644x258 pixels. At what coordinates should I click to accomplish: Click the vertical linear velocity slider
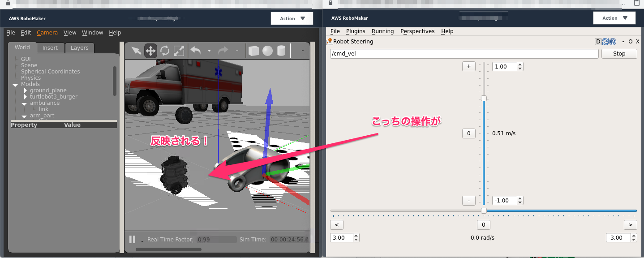pyautogui.click(x=484, y=98)
